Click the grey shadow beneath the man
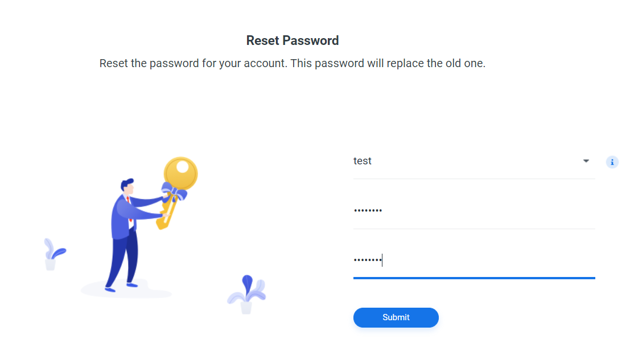Screen dimensions: 634x364 (x=126, y=291)
